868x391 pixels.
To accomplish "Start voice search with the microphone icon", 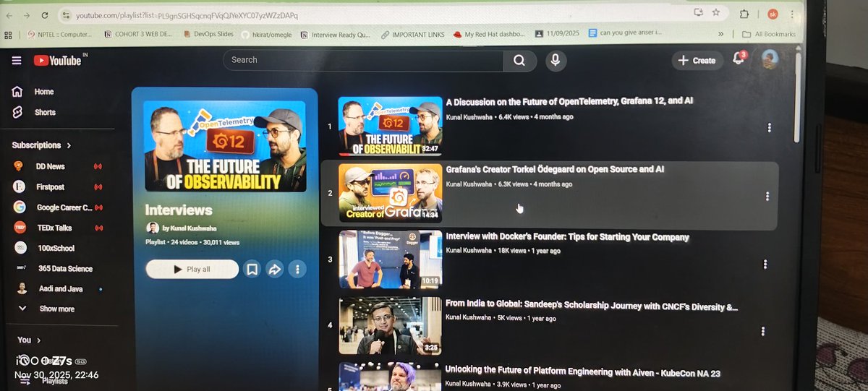I will 555,61.
